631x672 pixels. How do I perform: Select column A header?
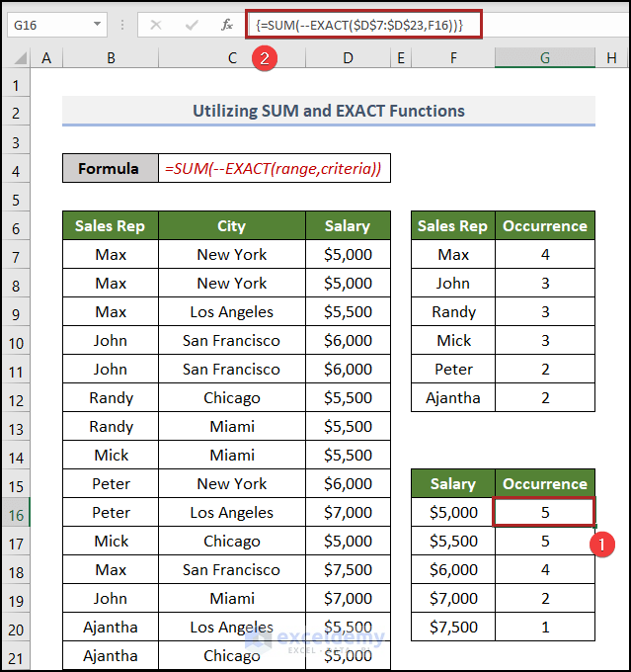pyautogui.click(x=45, y=58)
